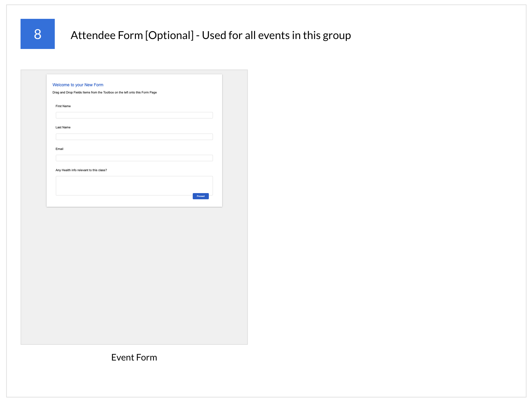
Task: Click the 'Email' field label
Action: click(x=60, y=149)
